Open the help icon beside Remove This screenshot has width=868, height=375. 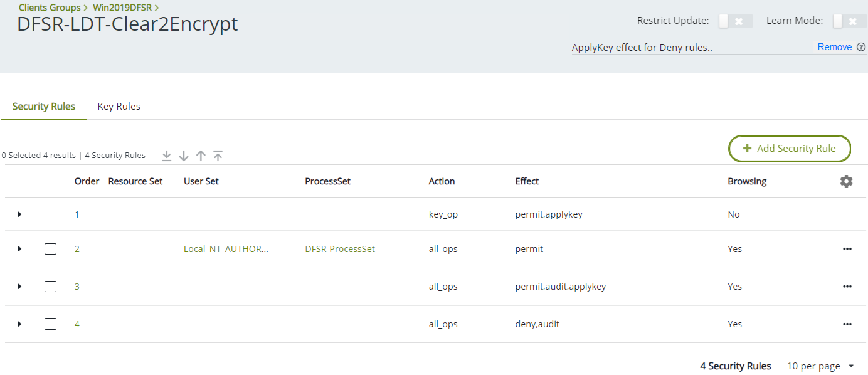coord(861,47)
